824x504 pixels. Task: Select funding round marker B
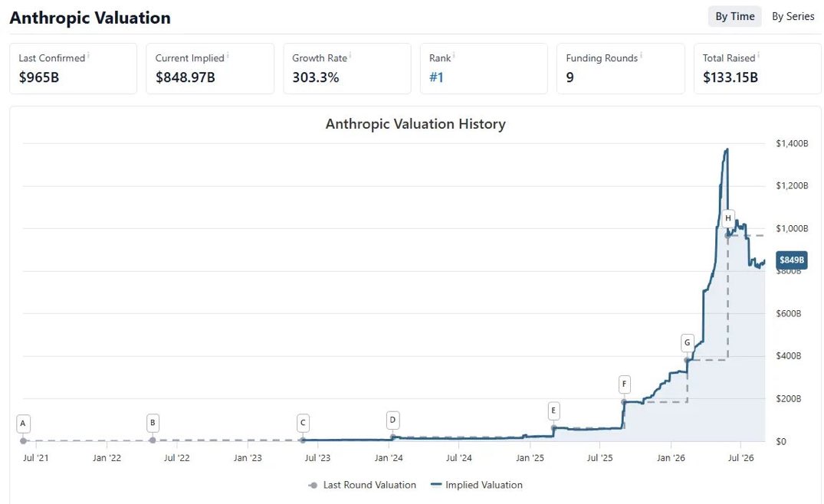(x=153, y=423)
